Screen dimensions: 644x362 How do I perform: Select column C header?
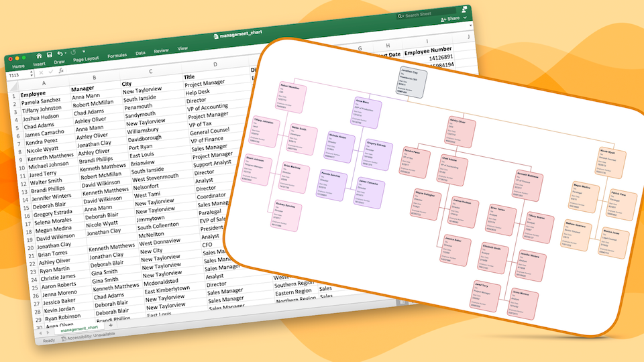click(x=150, y=72)
